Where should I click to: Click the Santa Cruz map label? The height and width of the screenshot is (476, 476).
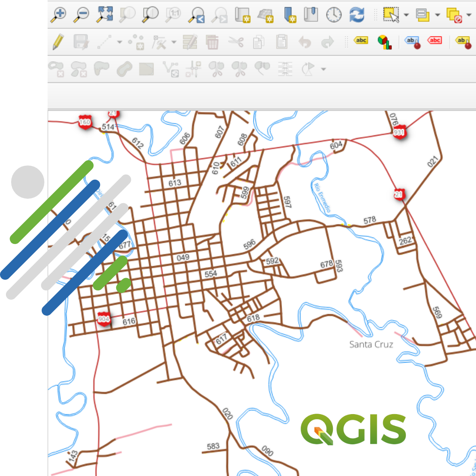pyautogui.click(x=371, y=344)
